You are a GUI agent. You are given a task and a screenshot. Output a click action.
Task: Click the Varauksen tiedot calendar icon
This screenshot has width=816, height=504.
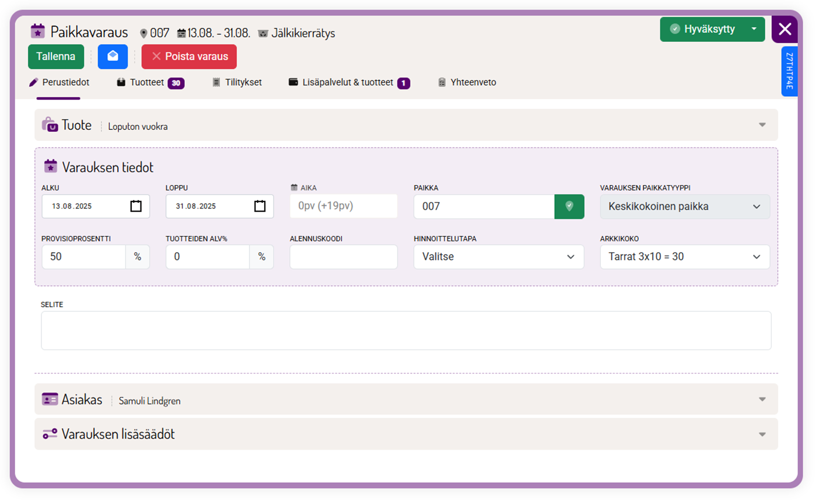pos(51,167)
